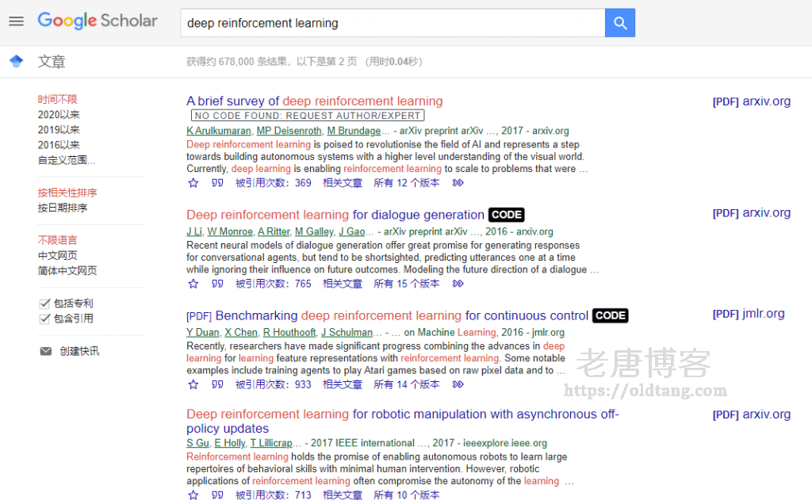812x504 pixels.
Task: Click the blue search magnifier button
Action: tap(619, 22)
